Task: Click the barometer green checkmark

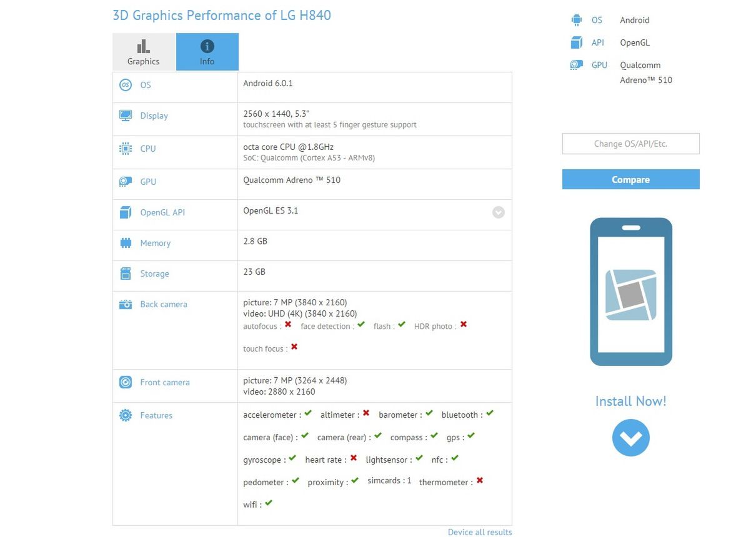Action: coord(429,413)
